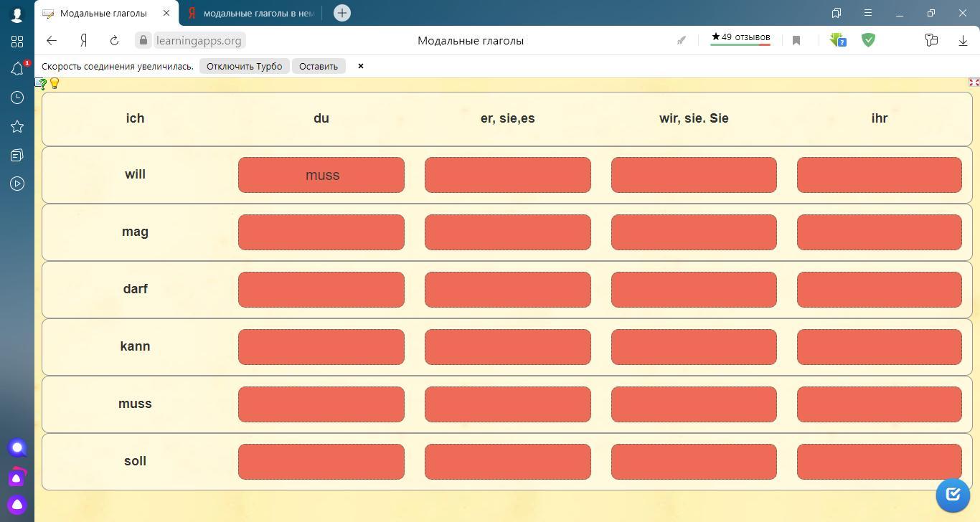
Task: Click the mag row label
Action: pyautogui.click(x=135, y=232)
